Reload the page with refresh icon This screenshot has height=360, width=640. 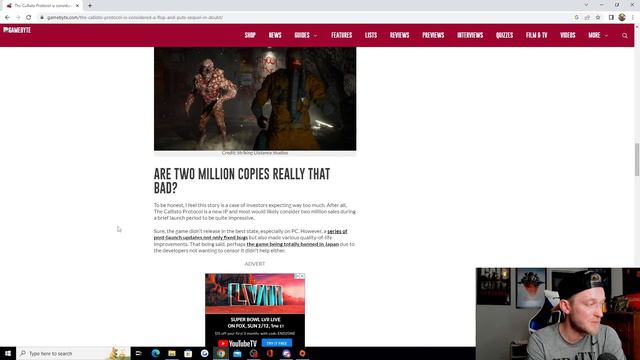pos(29,18)
